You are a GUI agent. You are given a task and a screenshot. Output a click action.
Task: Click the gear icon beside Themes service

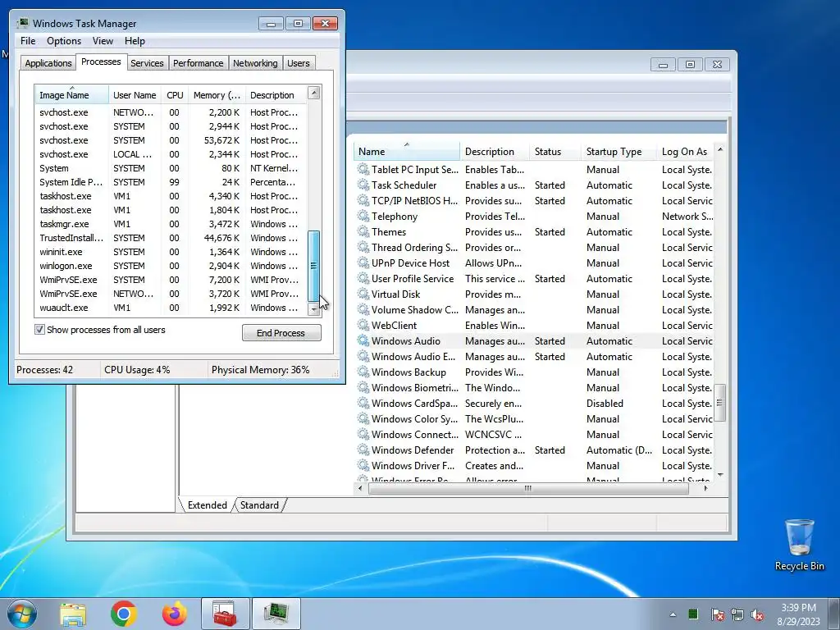(363, 232)
